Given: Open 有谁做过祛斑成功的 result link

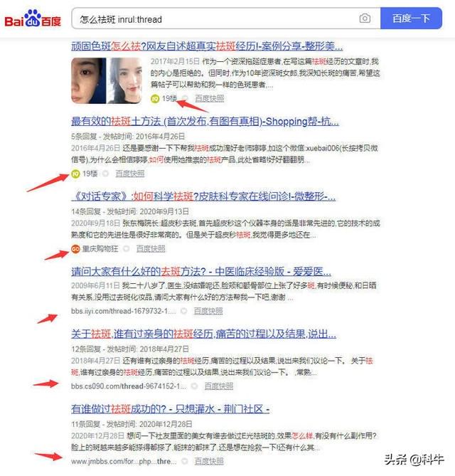Looking at the screenshot, I should coord(170,409).
